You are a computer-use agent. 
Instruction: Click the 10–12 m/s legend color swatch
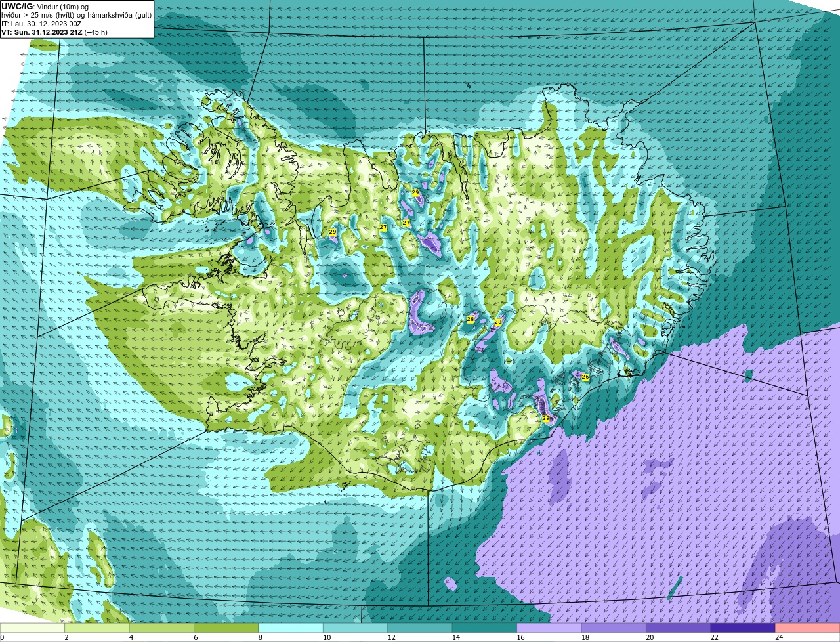click(x=356, y=628)
